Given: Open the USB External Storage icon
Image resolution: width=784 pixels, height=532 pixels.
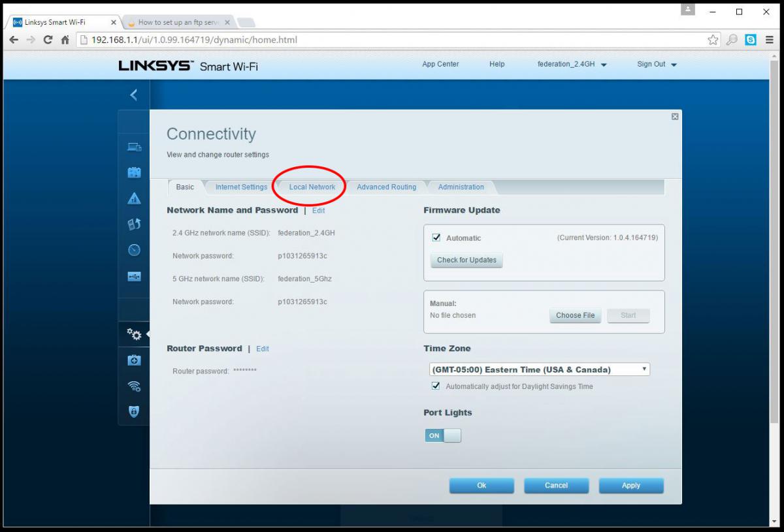Looking at the screenshot, I should [x=134, y=276].
